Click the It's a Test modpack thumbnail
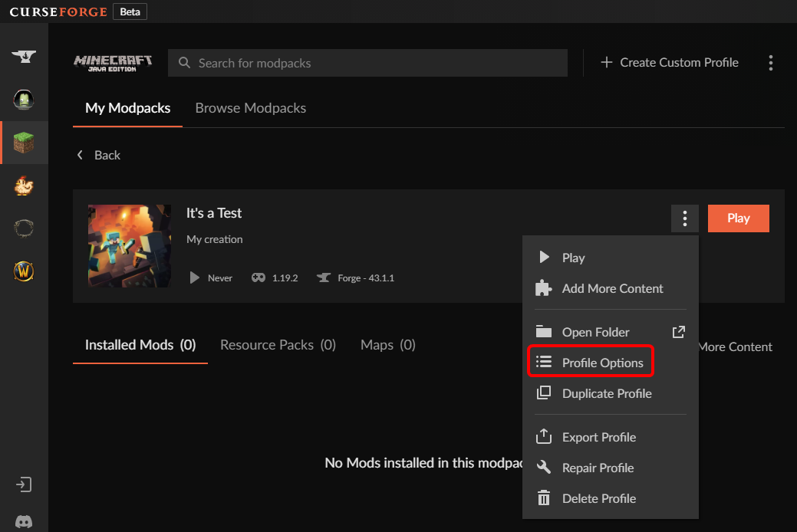The width and height of the screenshot is (797, 532). [130, 246]
